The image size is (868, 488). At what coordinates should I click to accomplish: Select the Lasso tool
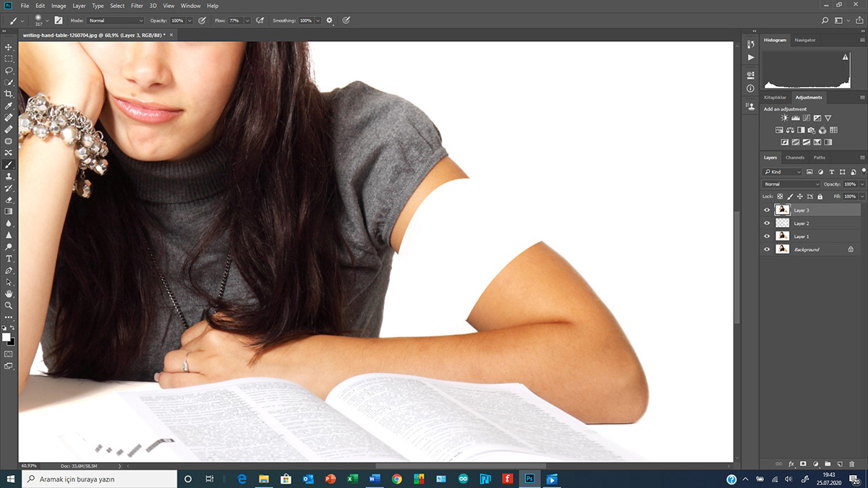pos(9,71)
